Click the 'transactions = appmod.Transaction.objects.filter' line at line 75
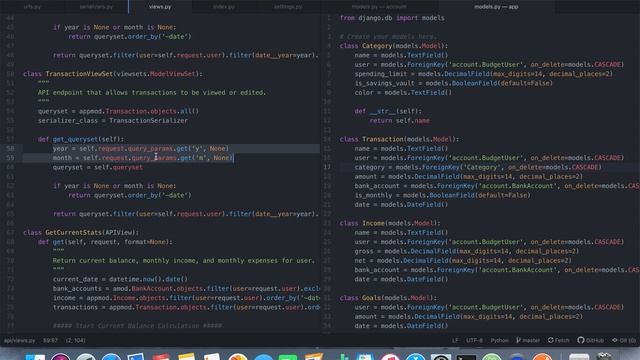The width and height of the screenshot is (640, 360). (186, 308)
